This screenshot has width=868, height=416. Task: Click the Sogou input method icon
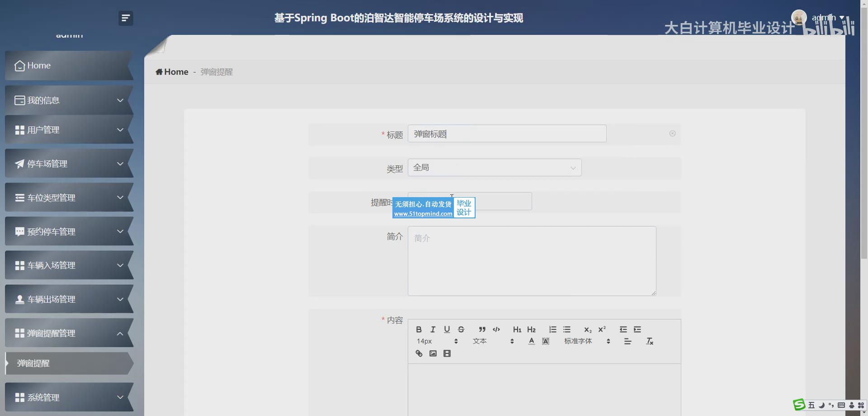799,405
